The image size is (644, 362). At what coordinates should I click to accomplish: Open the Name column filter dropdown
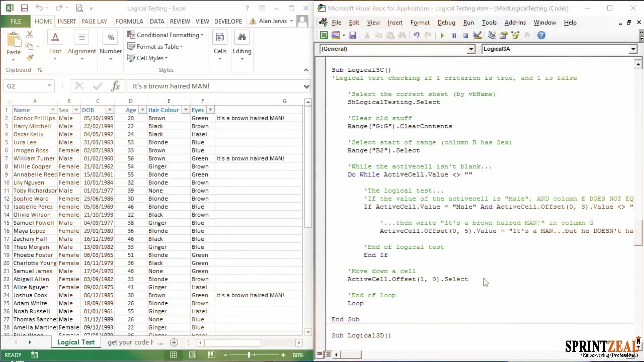[53, 110]
